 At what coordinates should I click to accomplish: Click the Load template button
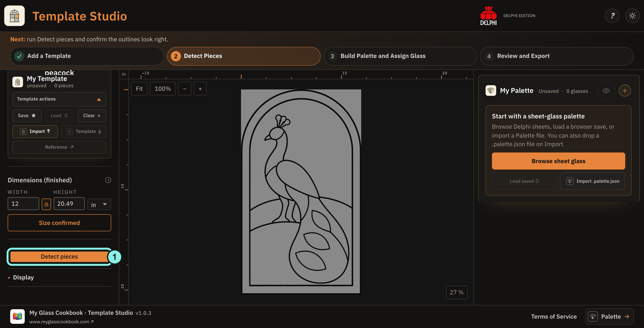59,116
